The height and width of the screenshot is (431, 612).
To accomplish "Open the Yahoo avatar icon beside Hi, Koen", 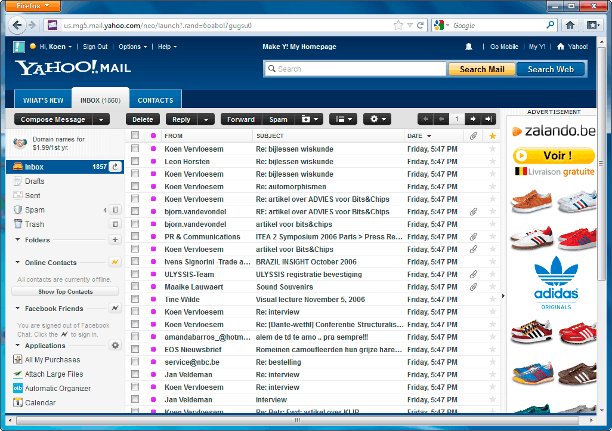I will coord(19,47).
